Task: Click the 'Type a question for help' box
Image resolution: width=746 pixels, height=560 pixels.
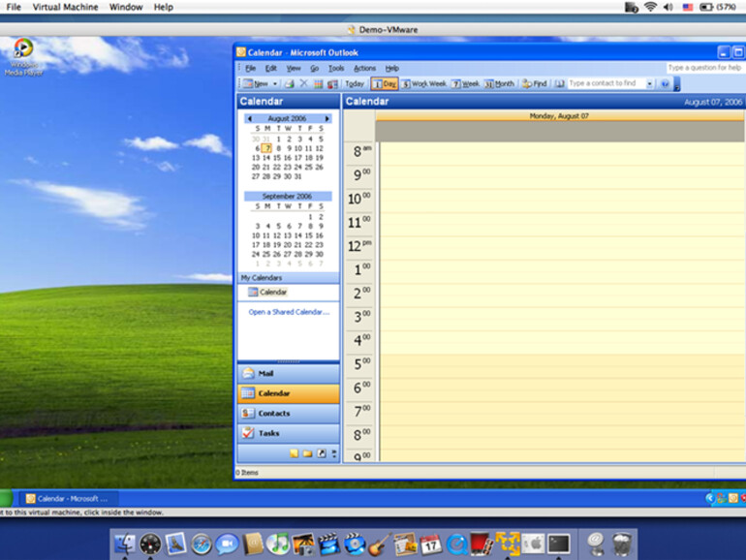Action: (705, 68)
